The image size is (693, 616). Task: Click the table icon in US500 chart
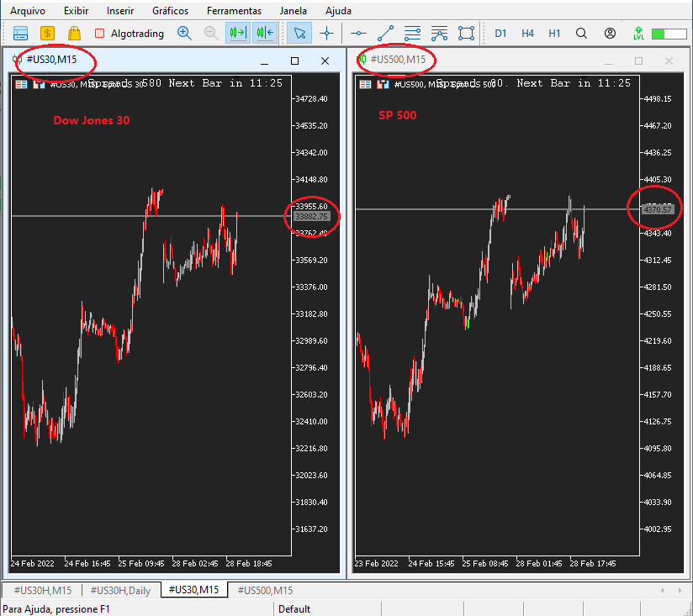365,84
